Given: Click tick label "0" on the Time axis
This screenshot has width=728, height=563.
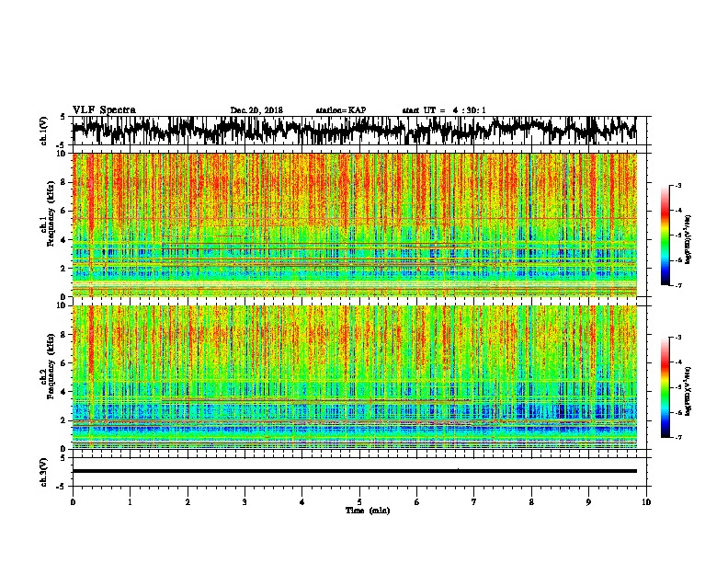Looking at the screenshot, I should pyautogui.click(x=73, y=501).
